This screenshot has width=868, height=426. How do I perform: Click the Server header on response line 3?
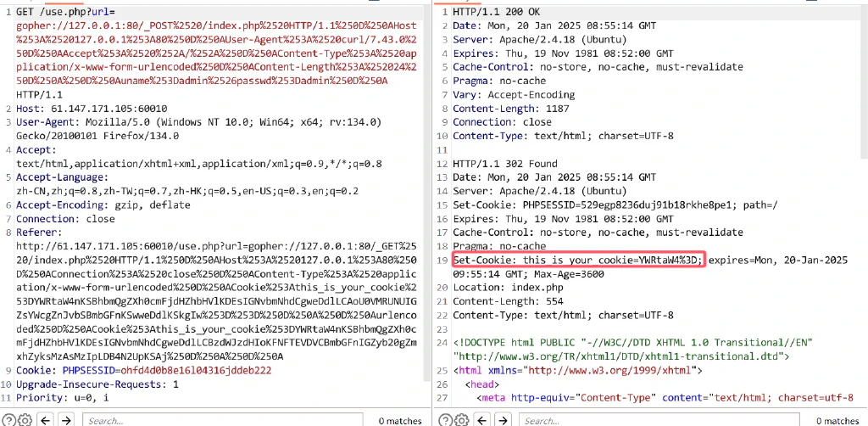tap(540, 40)
